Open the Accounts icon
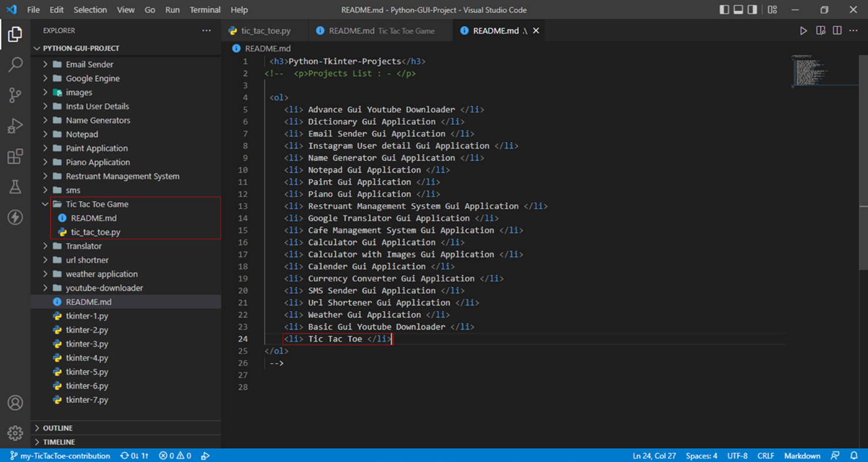 click(15, 403)
